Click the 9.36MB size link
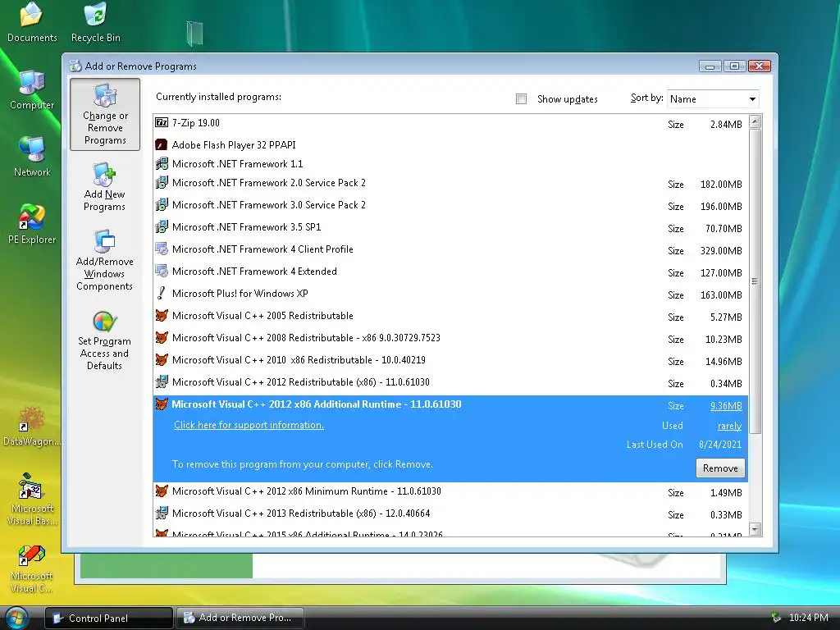 726,405
